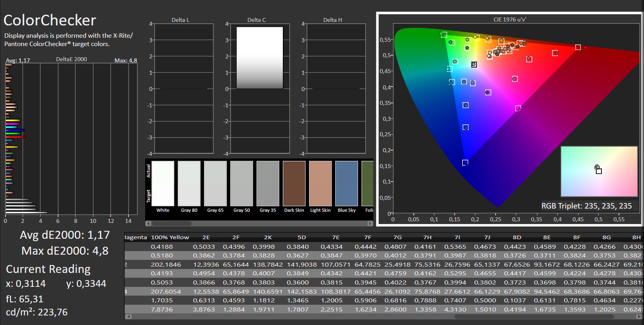Select the Dark Skin color swatch
Viewport: 644px width, 325px height.
(294, 183)
